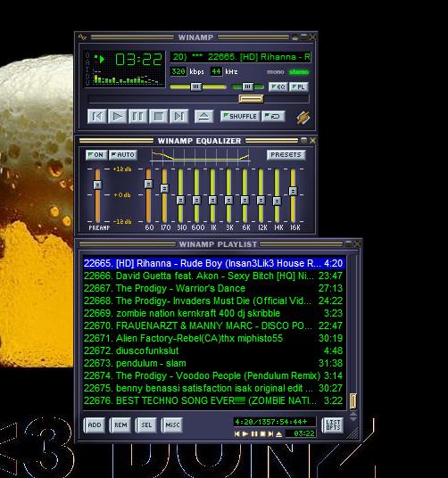Click the 1K band slider handle
The height and width of the screenshot is (478, 448).
click(x=213, y=200)
